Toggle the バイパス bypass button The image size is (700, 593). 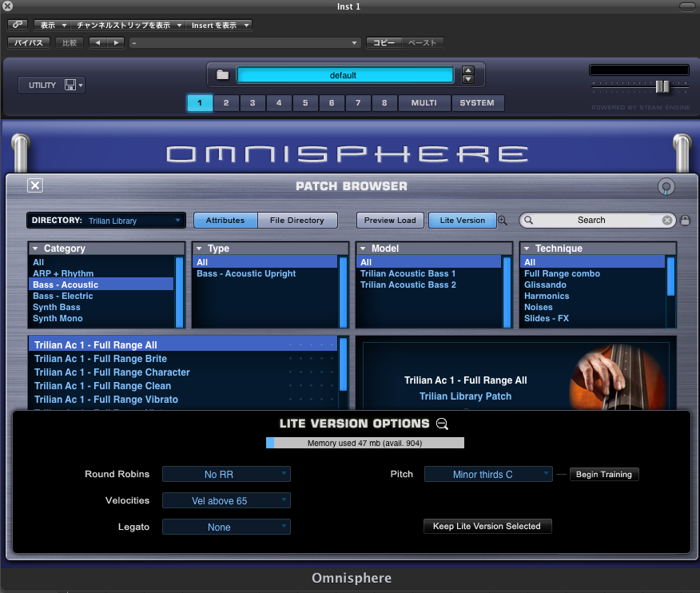pos(29,43)
